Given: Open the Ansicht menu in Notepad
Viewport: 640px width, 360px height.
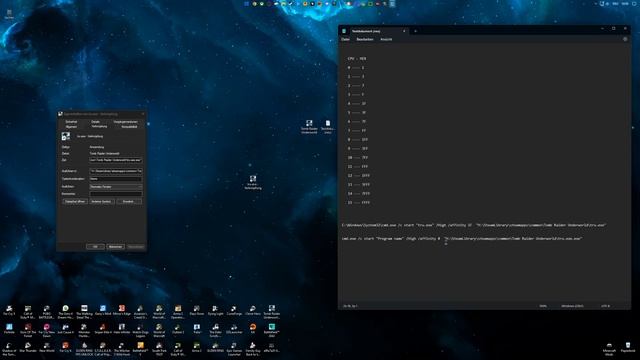Looking at the screenshot, I should 386,39.
